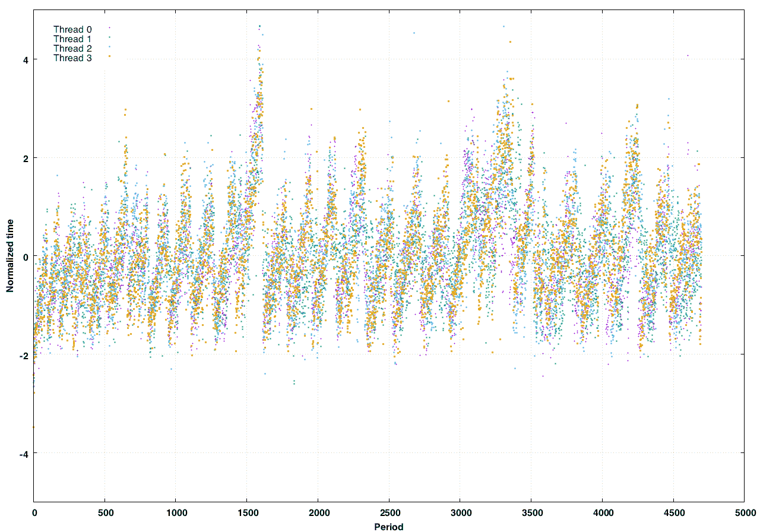Click the -2 y-axis tick label
The width and height of the screenshot is (760, 532).
pyautogui.click(x=23, y=355)
